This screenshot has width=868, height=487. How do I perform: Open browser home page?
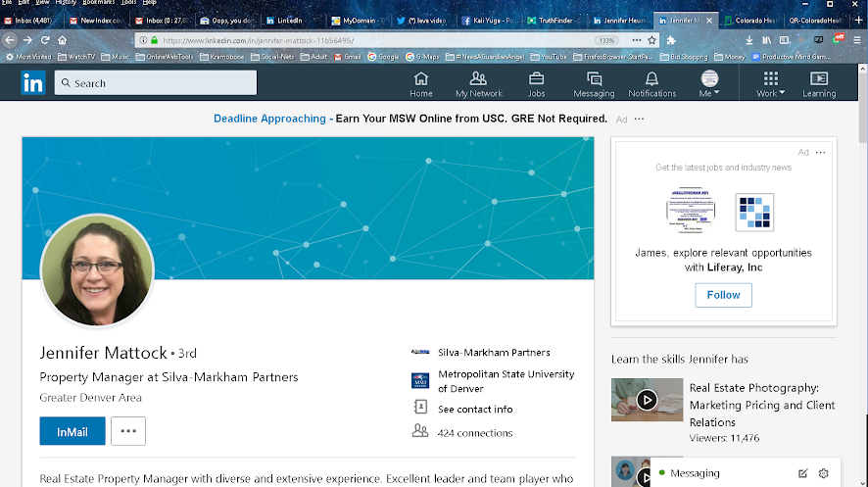[62, 40]
